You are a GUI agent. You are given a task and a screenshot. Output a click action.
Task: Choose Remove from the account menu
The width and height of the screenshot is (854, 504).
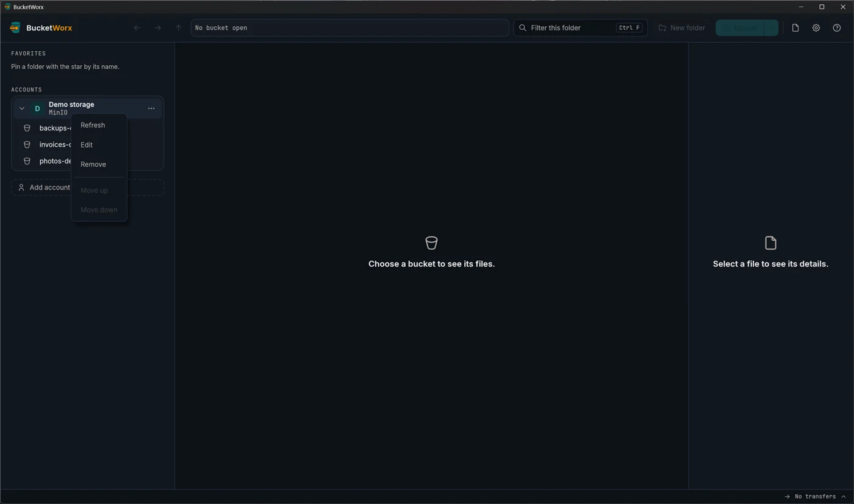coord(99,165)
